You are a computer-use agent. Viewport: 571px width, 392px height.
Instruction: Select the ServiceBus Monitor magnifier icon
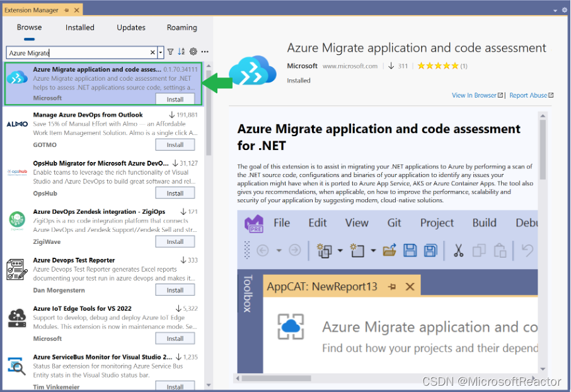pyautogui.click(x=17, y=366)
